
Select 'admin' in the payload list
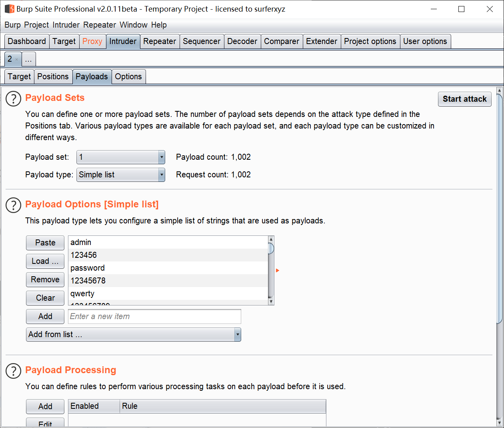click(x=168, y=242)
